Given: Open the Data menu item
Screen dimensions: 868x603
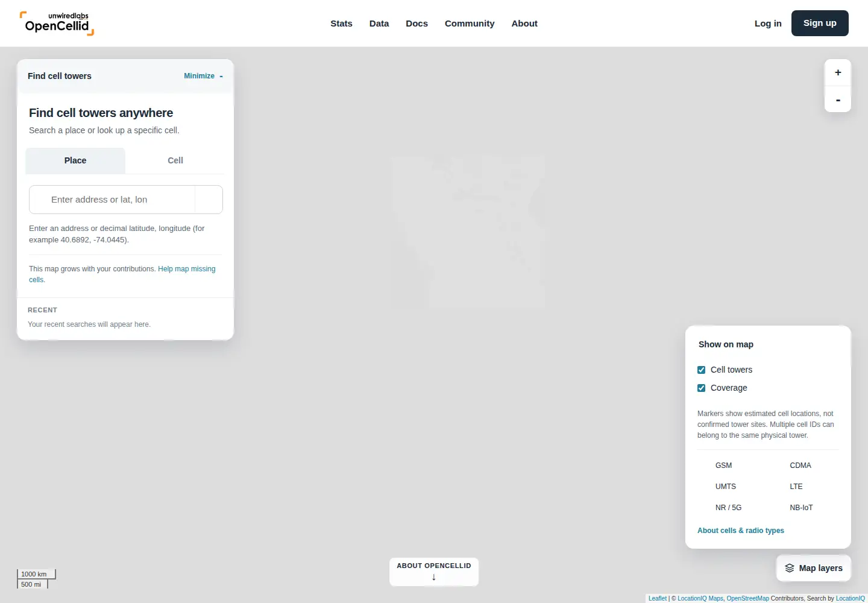Looking at the screenshot, I should click(x=379, y=24).
